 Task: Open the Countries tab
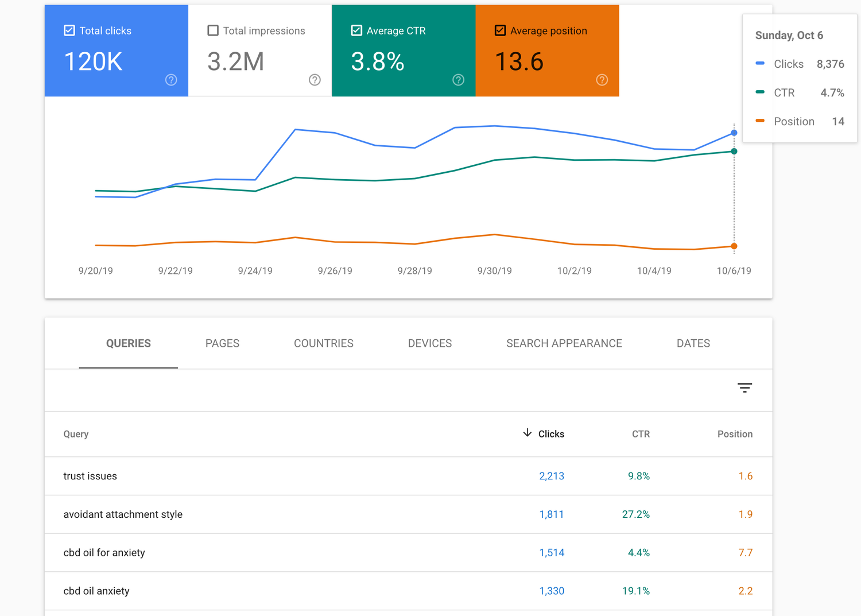(x=323, y=343)
